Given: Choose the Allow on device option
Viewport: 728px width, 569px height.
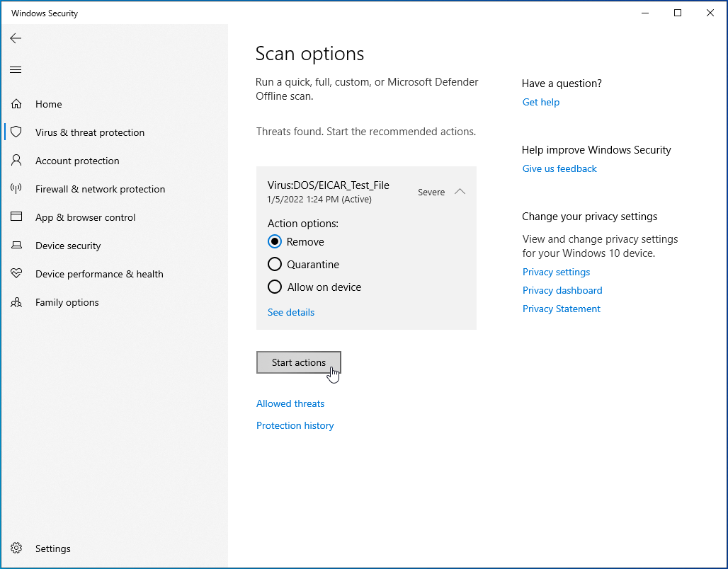Looking at the screenshot, I should coord(275,287).
